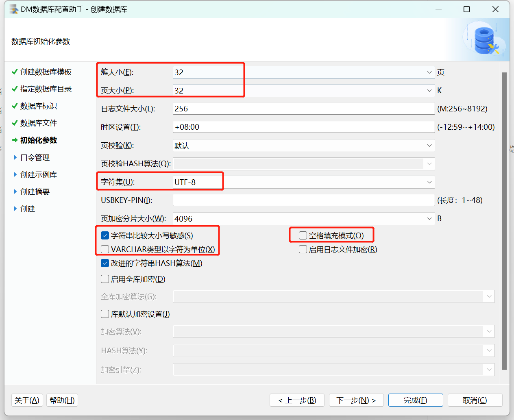
Task: Expand the 字符集 UTF-8 dropdown
Action: click(x=429, y=182)
